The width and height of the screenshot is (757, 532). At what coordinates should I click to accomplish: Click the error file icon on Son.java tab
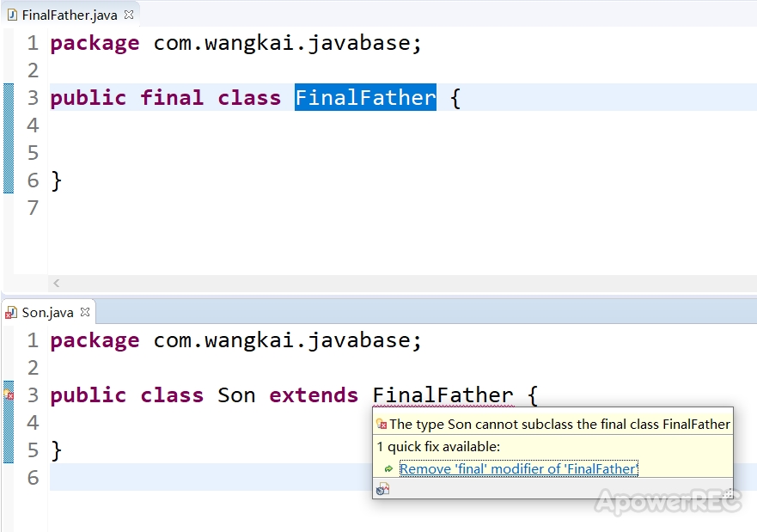pyautogui.click(x=10, y=313)
